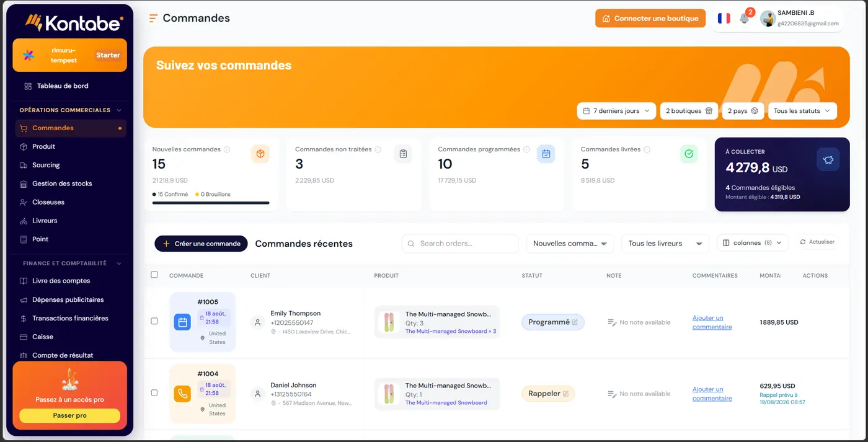Click Connecter une boutique button
The image size is (868, 442).
[x=650, y=19]
